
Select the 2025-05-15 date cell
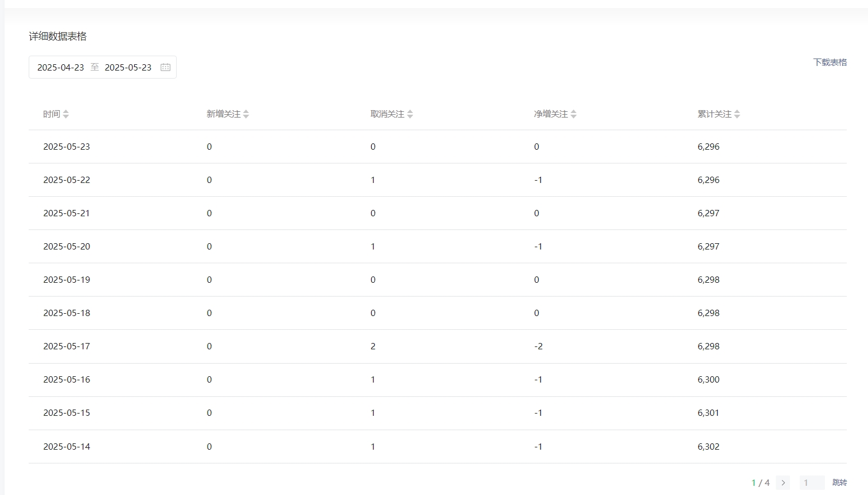[x=67, y=413]
